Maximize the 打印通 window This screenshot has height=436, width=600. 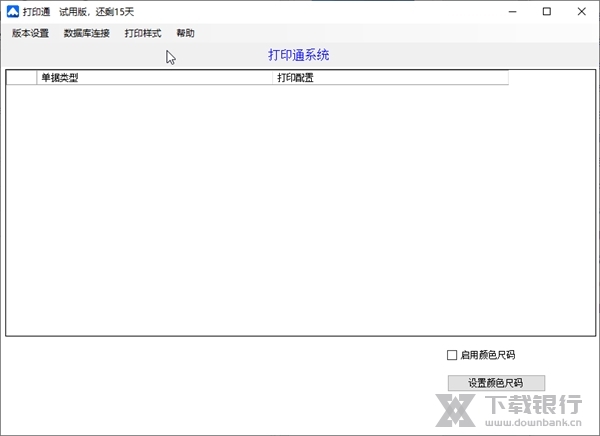coord(547,12)
